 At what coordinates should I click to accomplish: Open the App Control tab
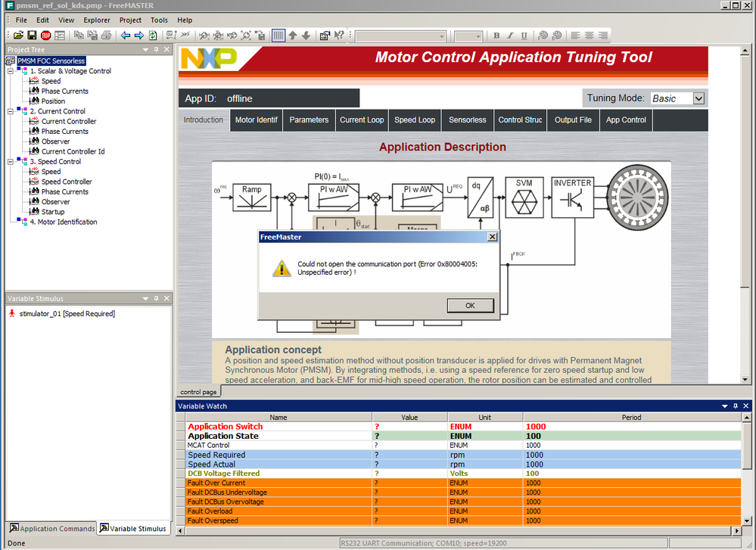pos(626,120)
